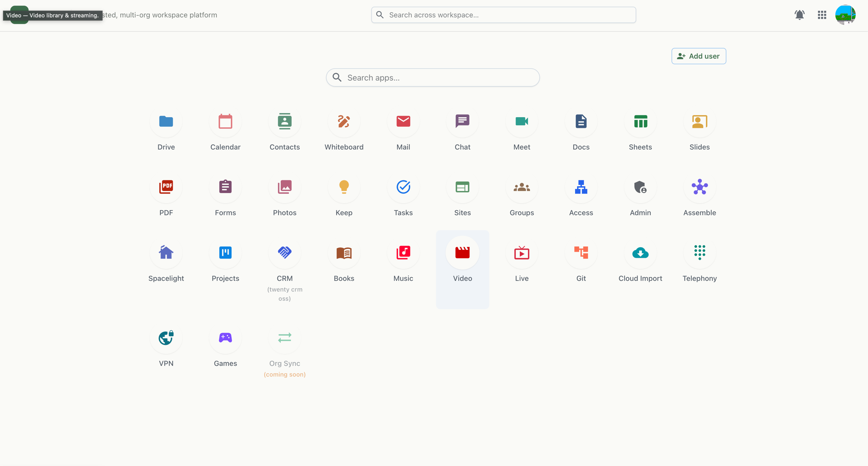Open the highlighted Video app
Image resolution: width=868 pixels, height=466 pixels.
[463, 269]
